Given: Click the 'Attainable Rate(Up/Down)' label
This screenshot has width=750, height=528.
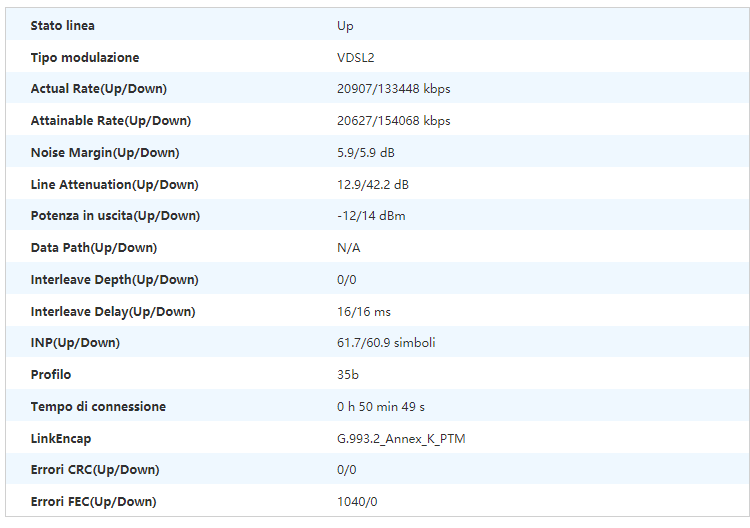Looking at the screenshot, I should point(110,121).
